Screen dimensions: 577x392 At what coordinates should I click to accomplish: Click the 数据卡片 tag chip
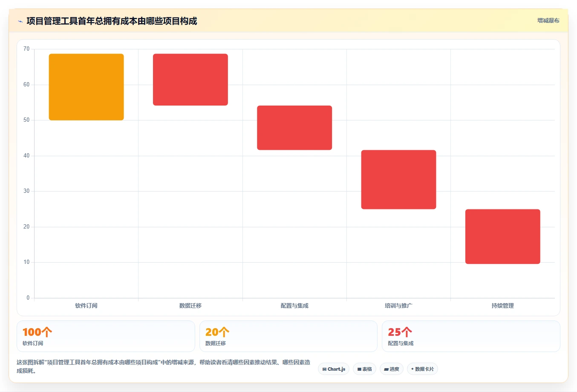tap(422, 369)
